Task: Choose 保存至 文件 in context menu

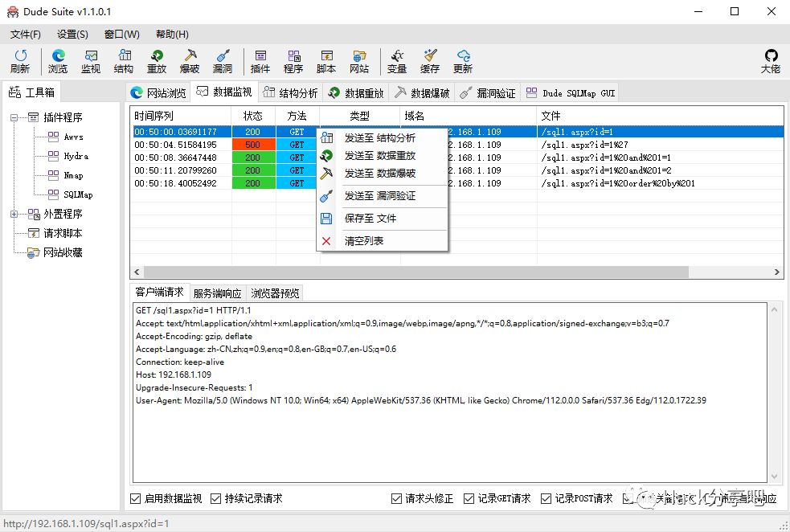Action: click(383, 219)
